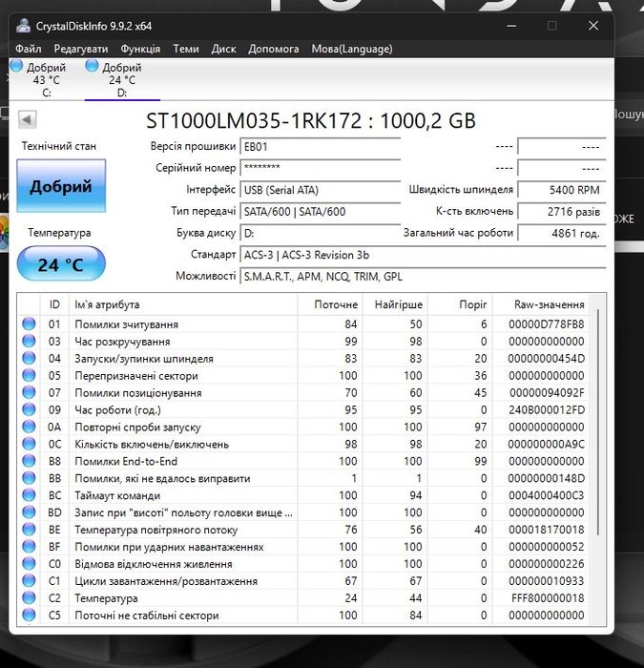Select the blue status orb for disk C:
The height and width of the screenshot is (668, 644).
coord(16,66)
